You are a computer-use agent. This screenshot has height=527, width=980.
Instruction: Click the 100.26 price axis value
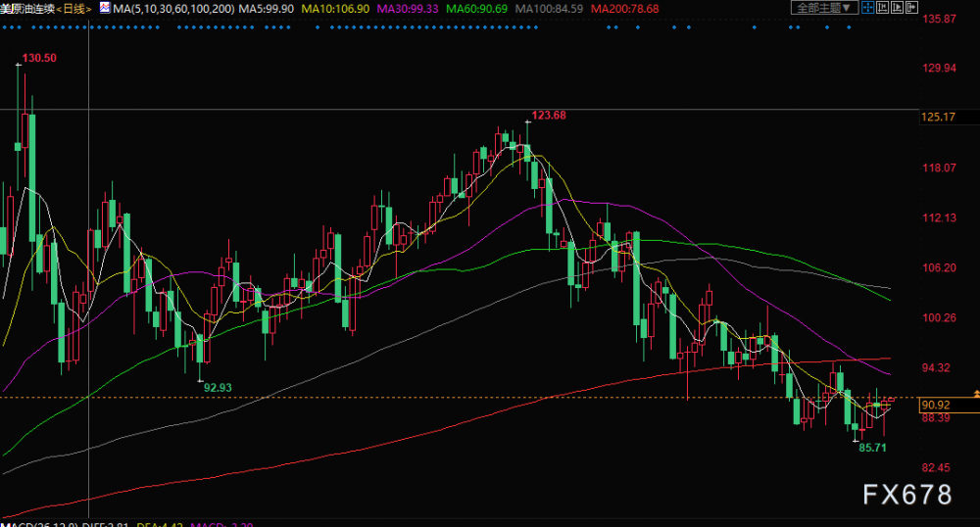pyautogui.click(x=940, y=317)
